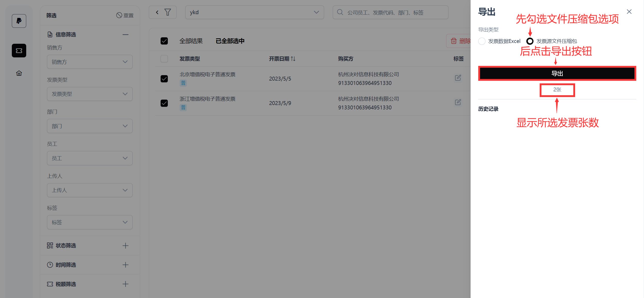
Task: Uncheck the 浙江增值税电子普通发票 row checkbox
Action: click(164, 103)
